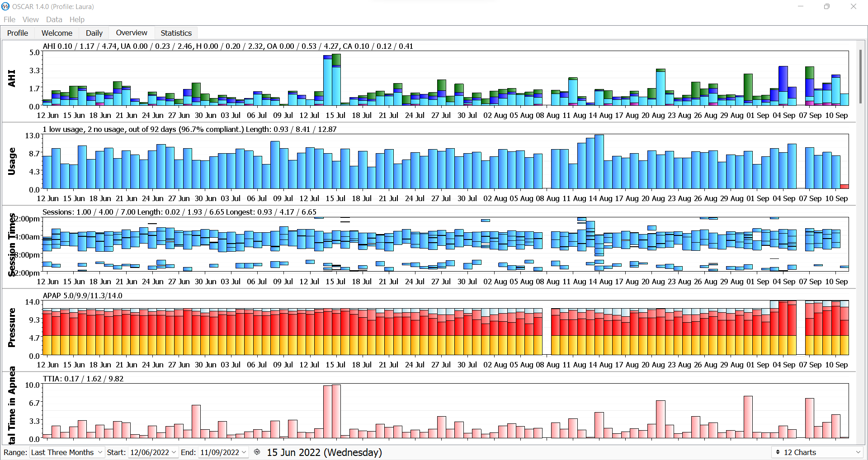Click the OSCAR application icon in title bar

click(x=5, y=6)
